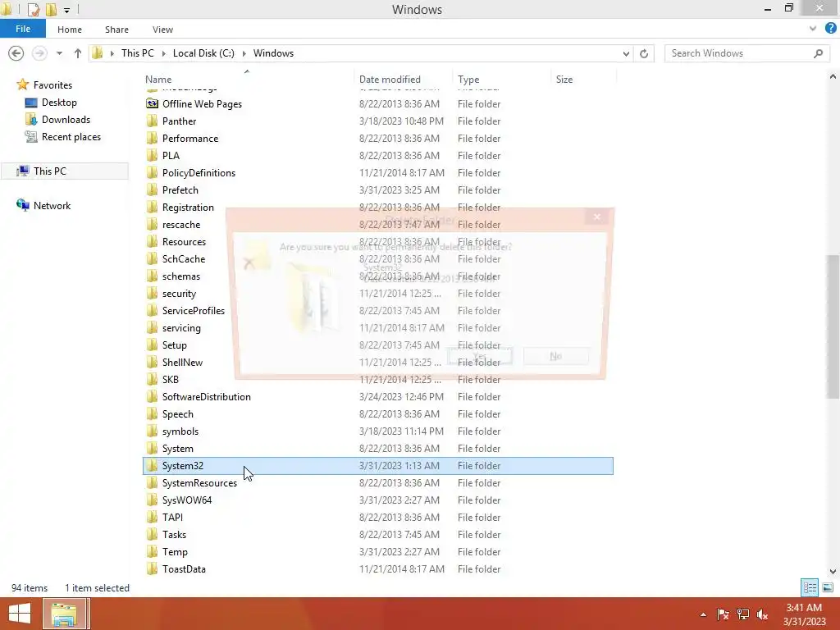Click the scroll down arrow of file list
Viewport: 840px width, 630px height.
click(833, 572)
